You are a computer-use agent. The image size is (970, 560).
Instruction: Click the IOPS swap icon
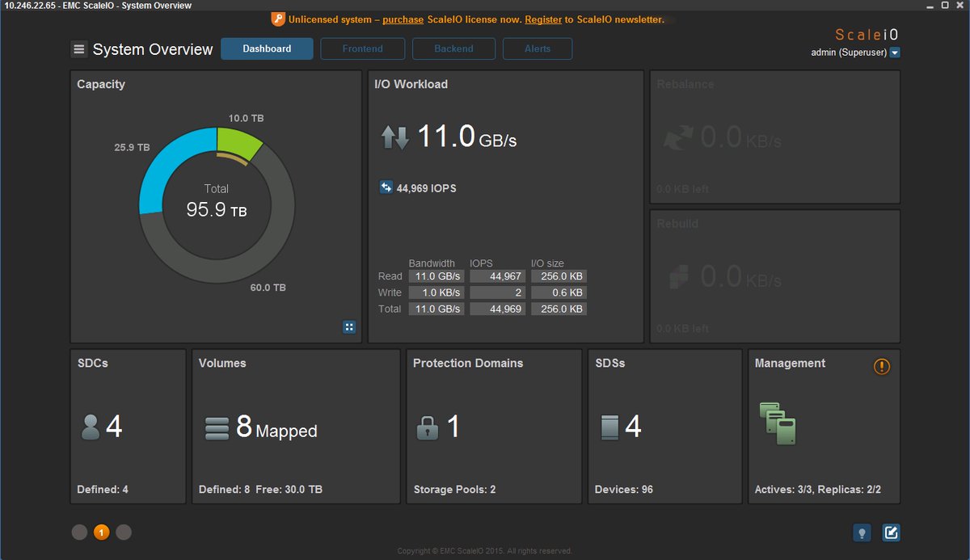[x=386, y=187]
